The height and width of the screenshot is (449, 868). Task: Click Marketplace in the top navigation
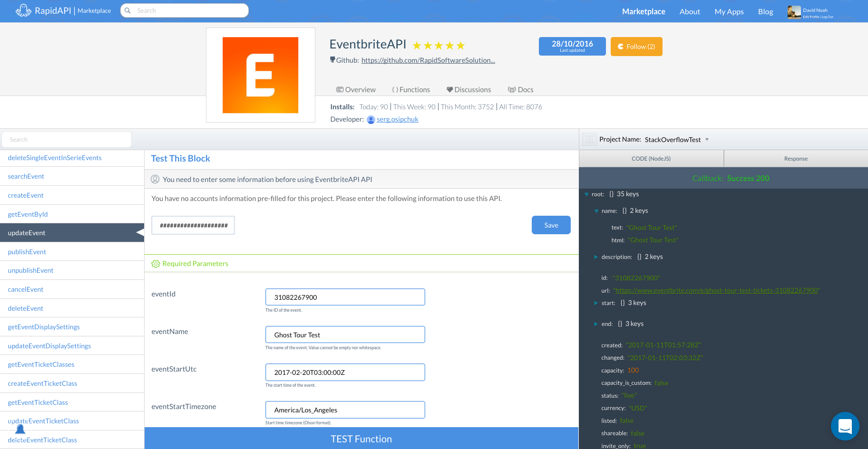pos(644,11)
